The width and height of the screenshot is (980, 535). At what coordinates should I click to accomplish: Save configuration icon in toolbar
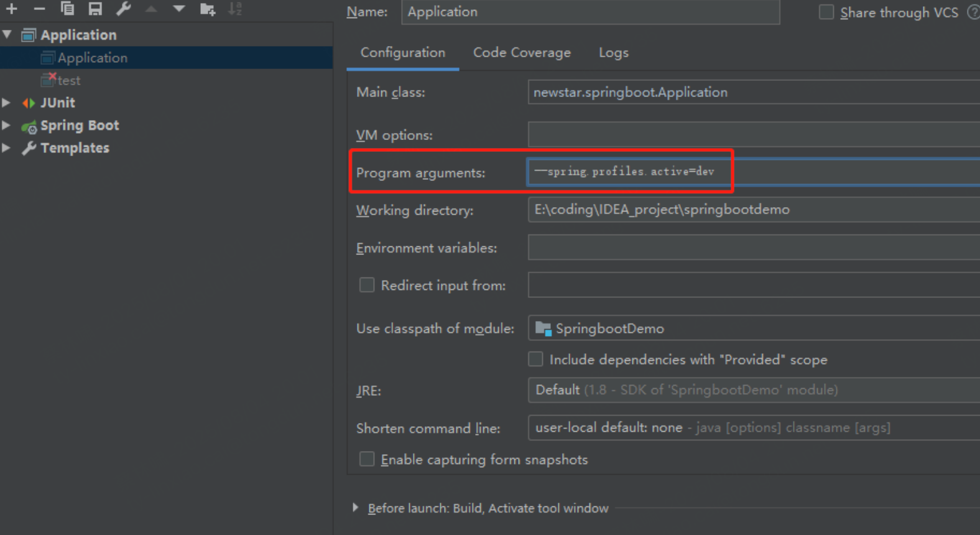[95, 9]
